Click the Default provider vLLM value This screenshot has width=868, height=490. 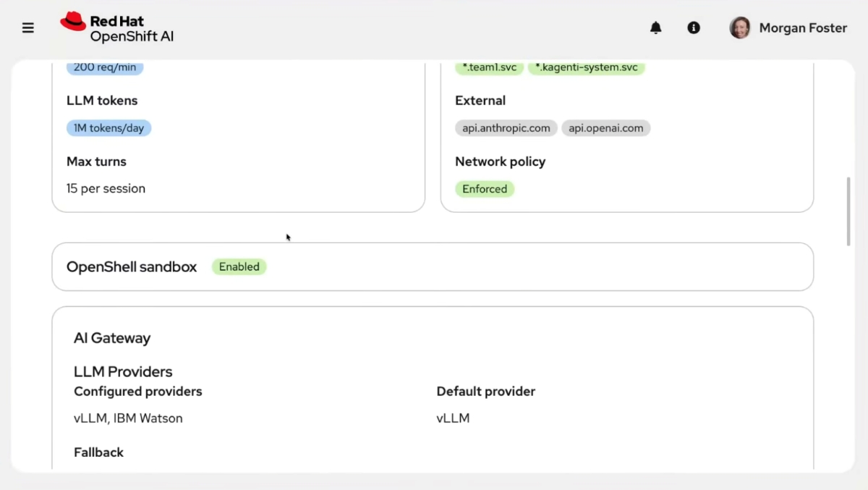pyautogui.click(x=453, y=418)
